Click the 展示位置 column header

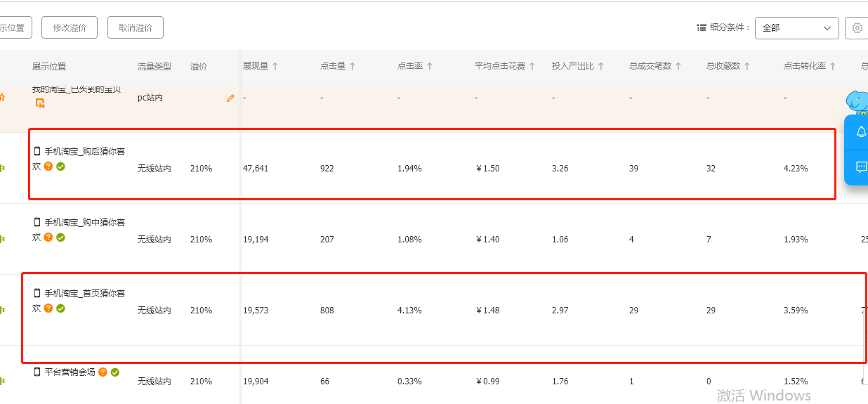click(x=49, y=66)
